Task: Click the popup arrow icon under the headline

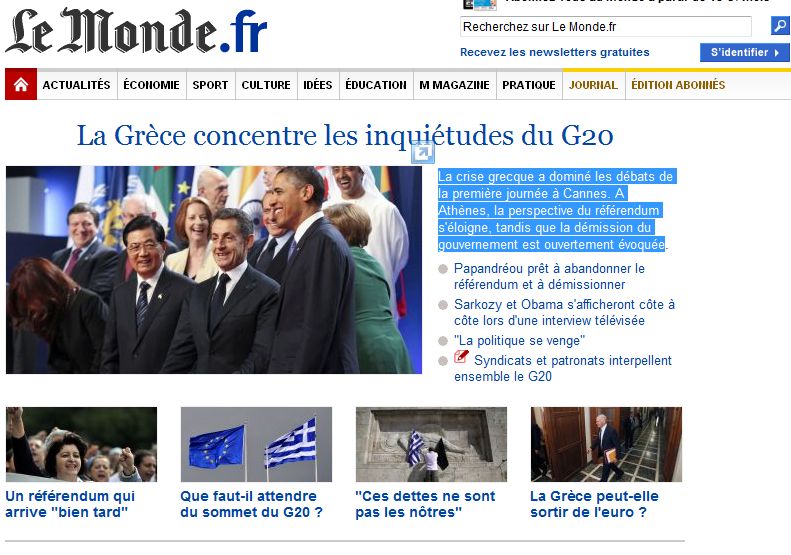Action: 422,152
